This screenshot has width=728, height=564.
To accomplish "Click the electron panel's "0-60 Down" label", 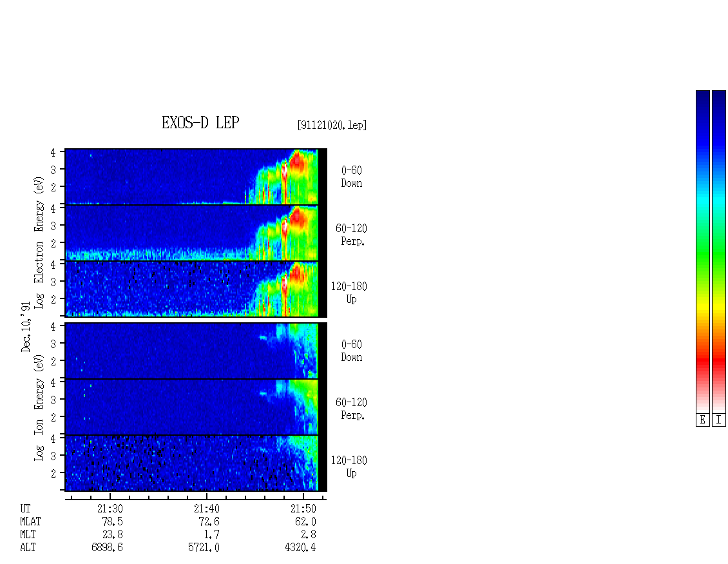I will tap(352, 177).
